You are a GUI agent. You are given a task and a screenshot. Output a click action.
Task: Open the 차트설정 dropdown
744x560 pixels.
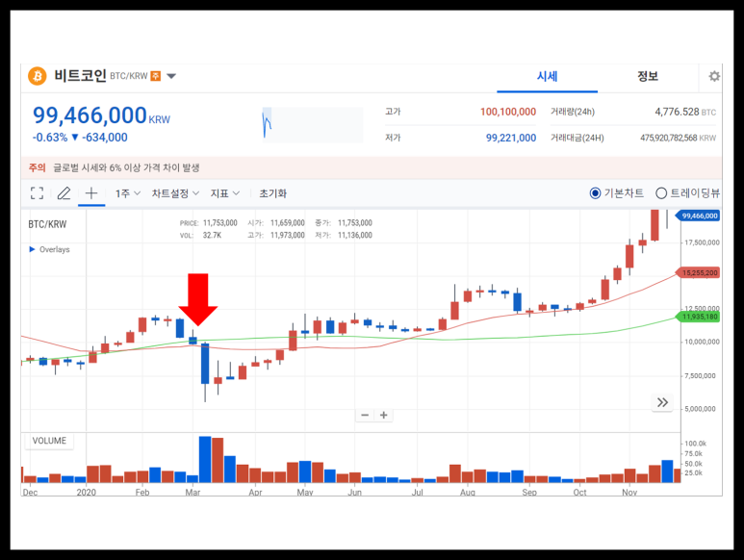click(175, 193)
